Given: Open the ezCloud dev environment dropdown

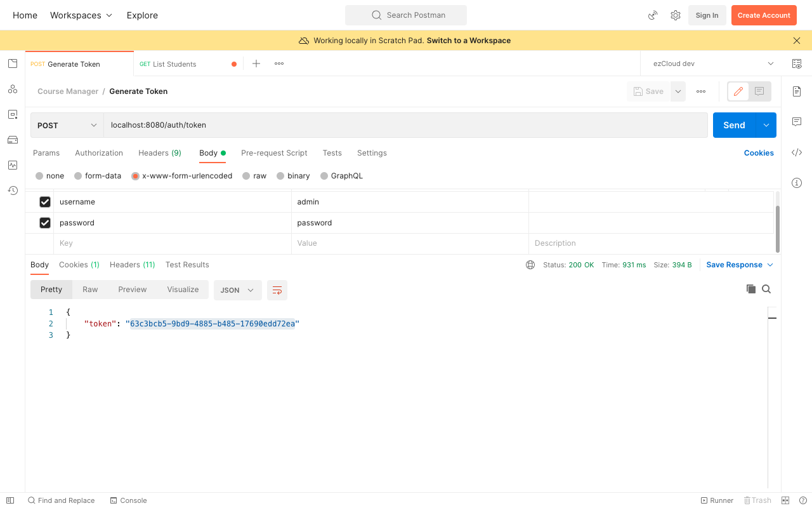Looking at the screenshot, I should 713,63.
